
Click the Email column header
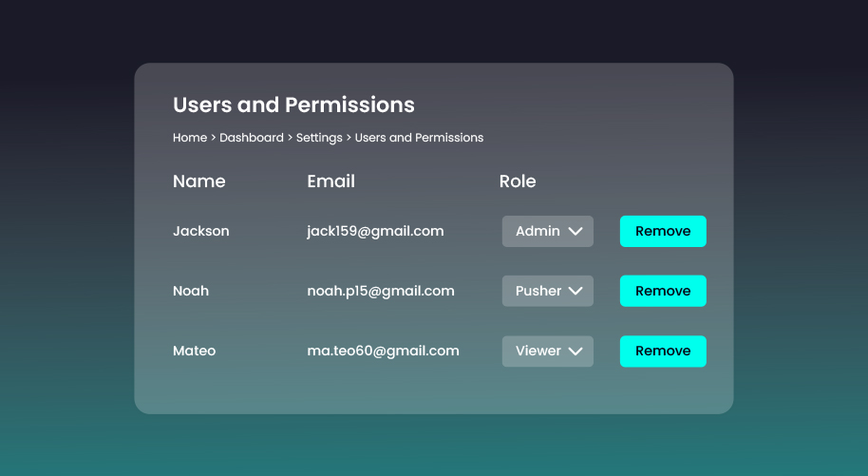330,181
